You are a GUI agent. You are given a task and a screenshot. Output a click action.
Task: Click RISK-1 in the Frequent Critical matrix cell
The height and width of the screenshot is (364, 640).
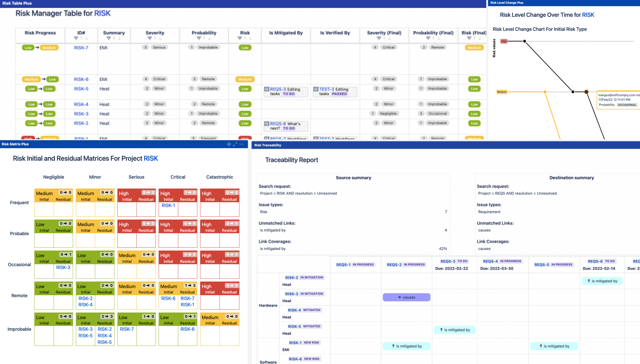tap(168, 205)
